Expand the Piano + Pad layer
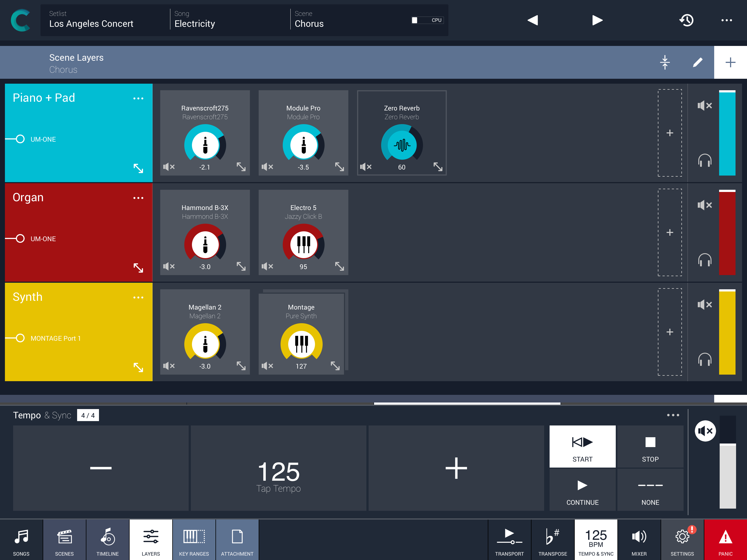The height and width of the screenshot is (560, 747). pyautogui.click(x=138, y=168)
